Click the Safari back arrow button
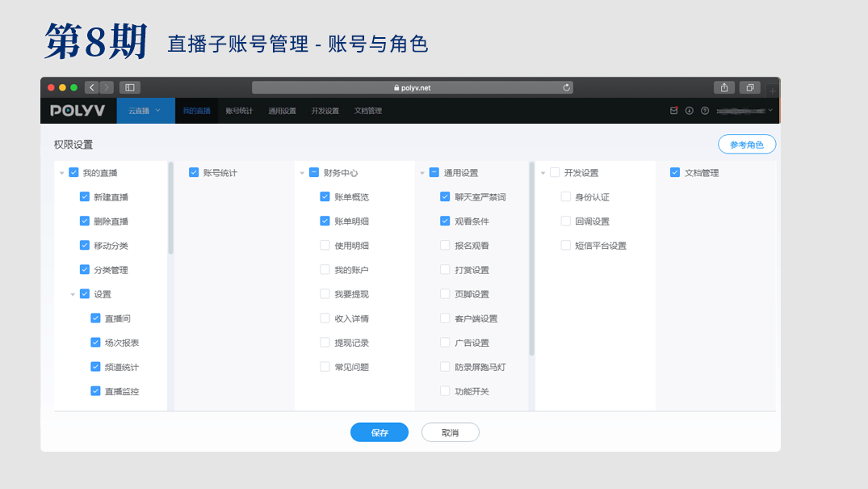 (92, 87)
